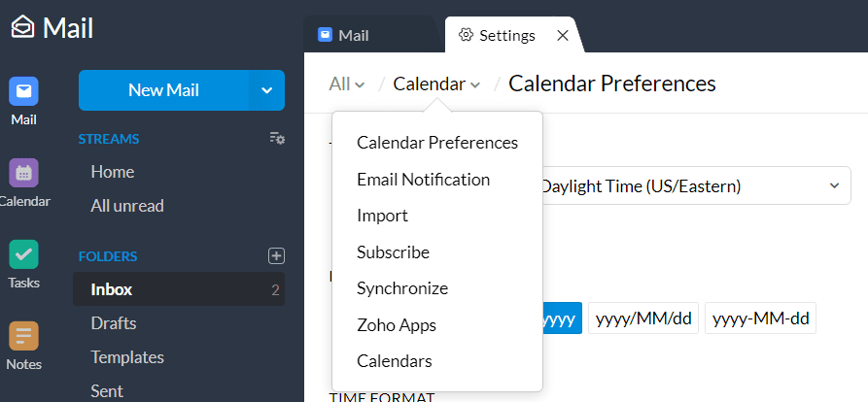Click the streams settings icon

[x=277, y=138]
